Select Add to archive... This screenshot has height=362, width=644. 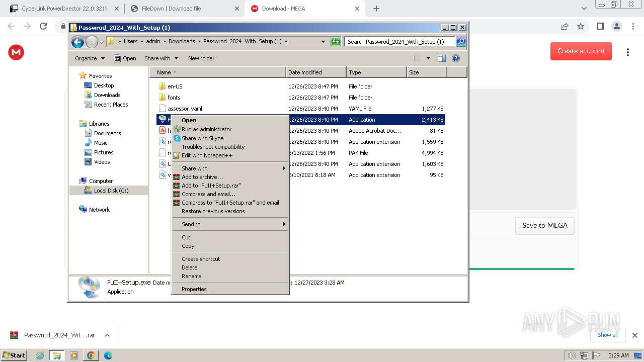[230, 177]
